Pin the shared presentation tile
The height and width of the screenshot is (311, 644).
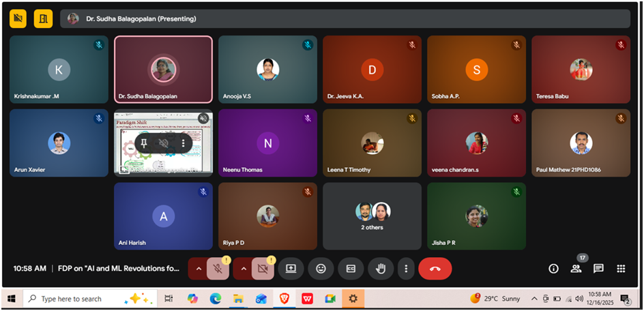click(145, 143)
